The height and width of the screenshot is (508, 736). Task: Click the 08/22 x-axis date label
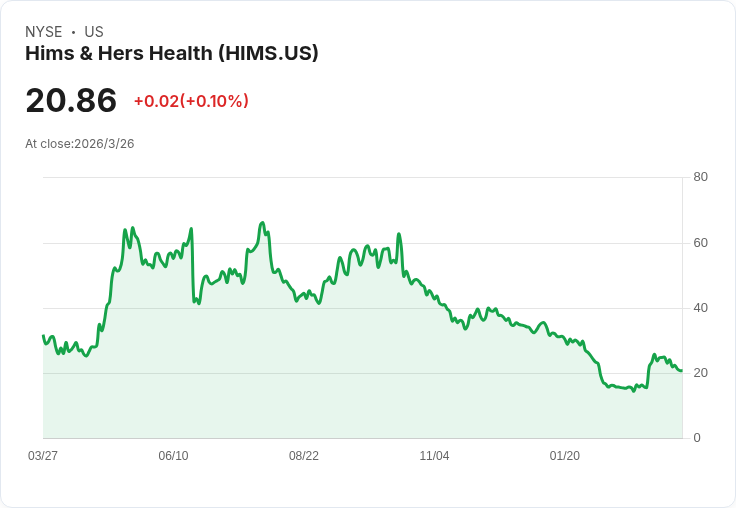click(304, 455)
